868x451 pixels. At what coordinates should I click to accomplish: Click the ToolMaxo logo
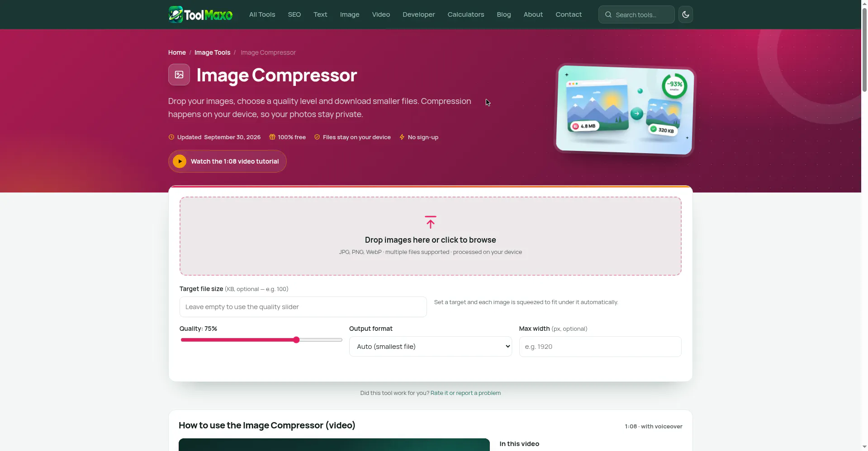(x=200, y=14)
